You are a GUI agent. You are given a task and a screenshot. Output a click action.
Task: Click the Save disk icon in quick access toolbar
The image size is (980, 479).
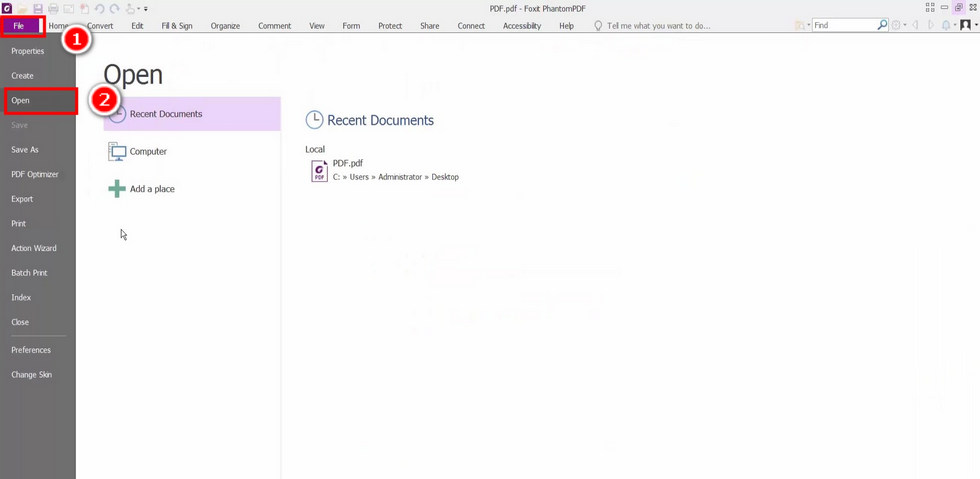click(38, 8)
